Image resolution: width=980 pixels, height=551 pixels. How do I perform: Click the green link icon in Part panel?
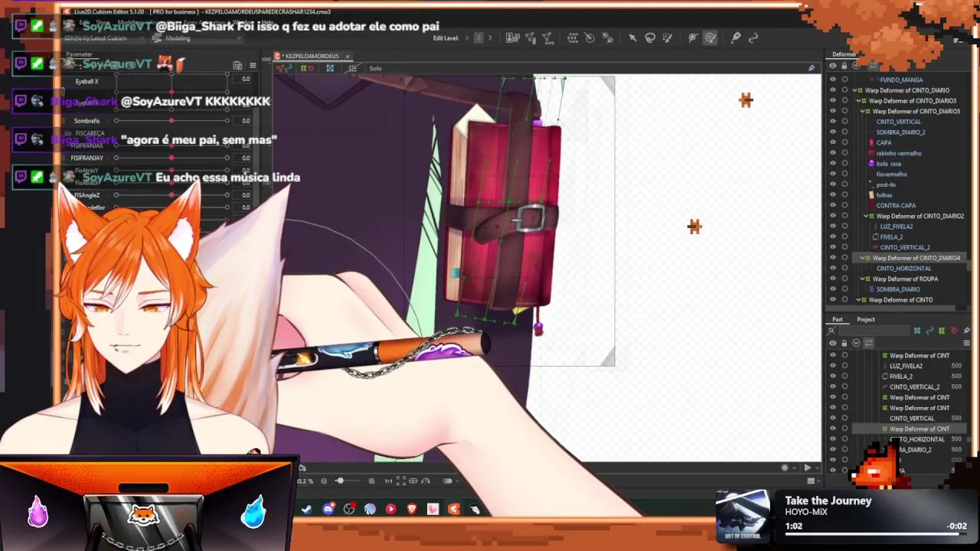(929, 331)
